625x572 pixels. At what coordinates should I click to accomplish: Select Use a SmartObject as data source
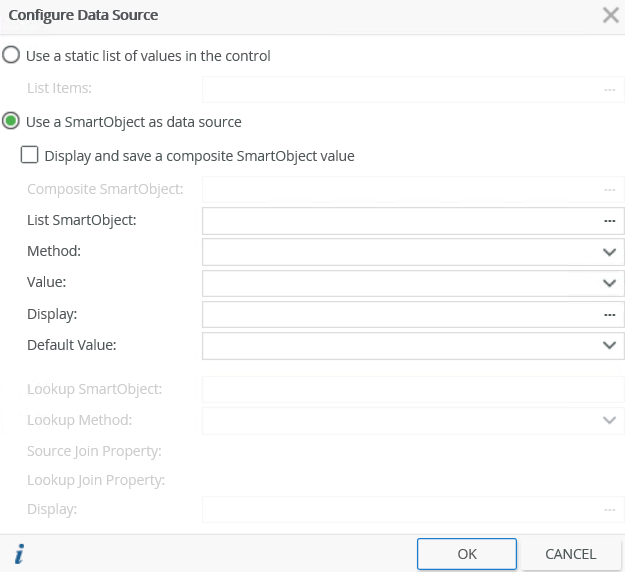11,122
